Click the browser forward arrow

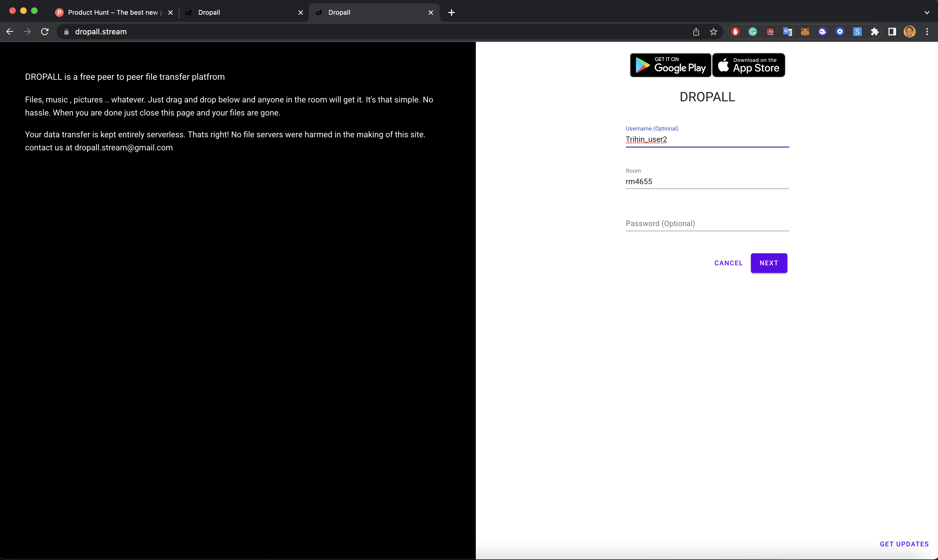click(27, 32)
